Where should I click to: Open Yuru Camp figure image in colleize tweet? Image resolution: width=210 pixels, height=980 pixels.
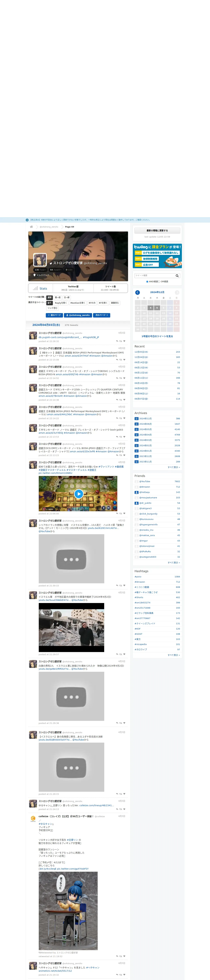(x=68, y=911)
